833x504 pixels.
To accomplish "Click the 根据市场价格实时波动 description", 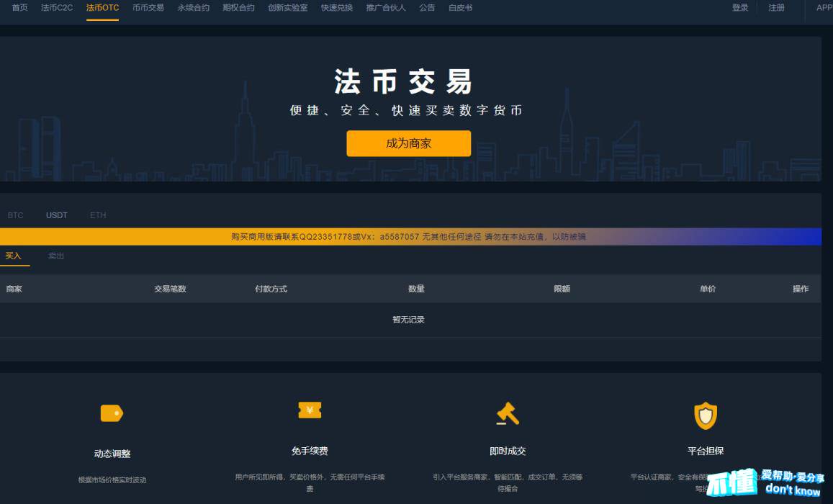I will [112, 480].
